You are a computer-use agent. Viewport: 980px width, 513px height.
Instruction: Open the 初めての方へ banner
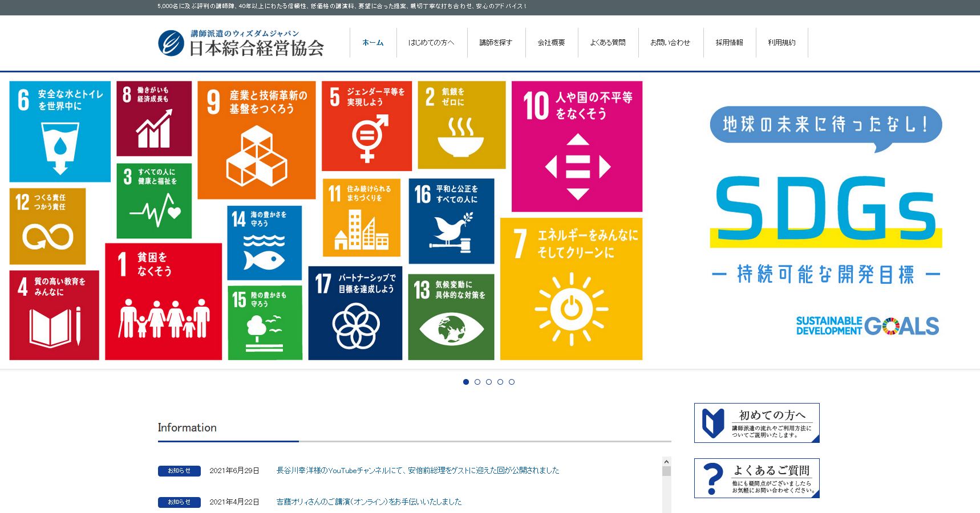pos(757,423)
